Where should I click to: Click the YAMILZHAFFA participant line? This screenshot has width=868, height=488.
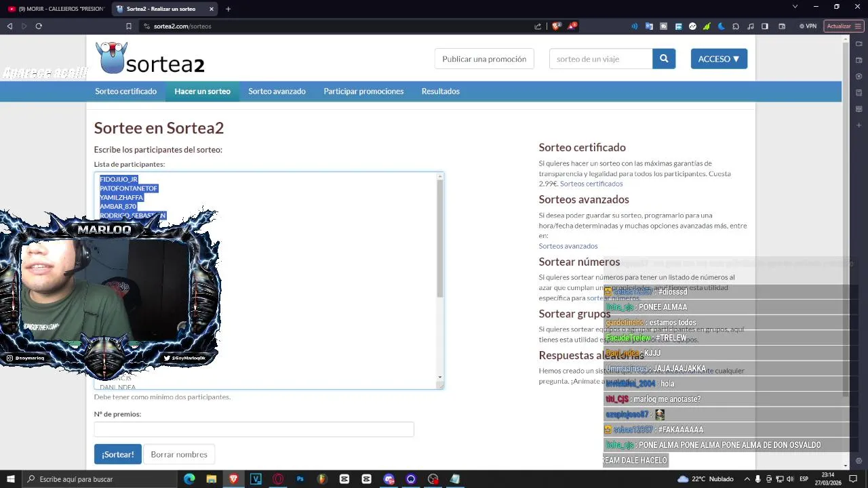pyautogui.click(x=121, y=197)
